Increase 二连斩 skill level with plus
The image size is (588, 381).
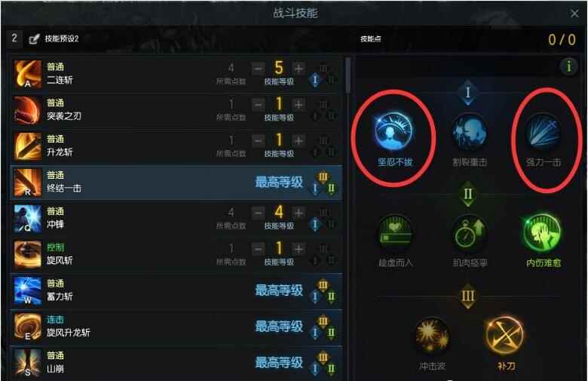(299, 69)
